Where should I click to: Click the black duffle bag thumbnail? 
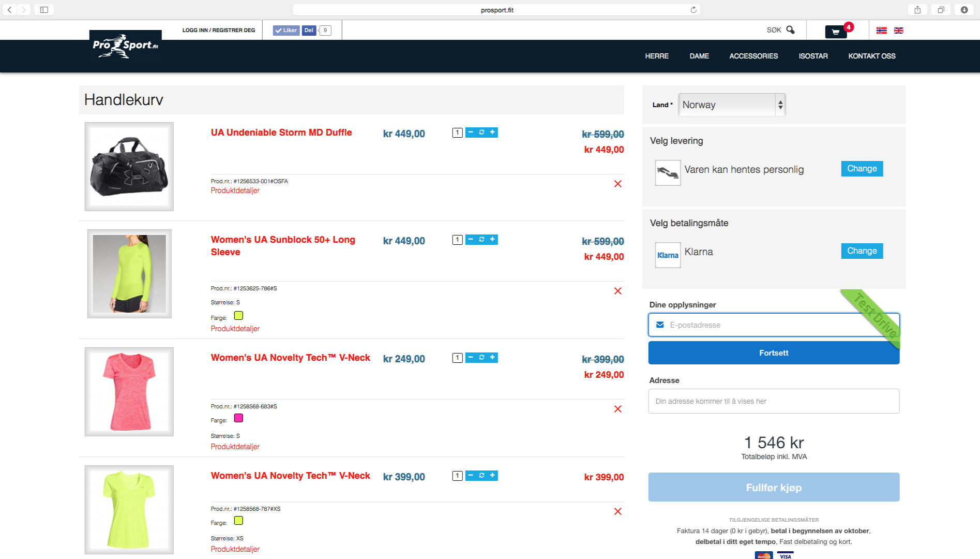point(129,167)
